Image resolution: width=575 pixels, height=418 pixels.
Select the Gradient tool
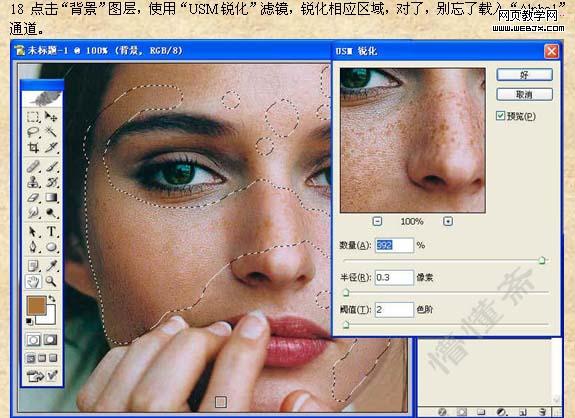tap(51, 198)
